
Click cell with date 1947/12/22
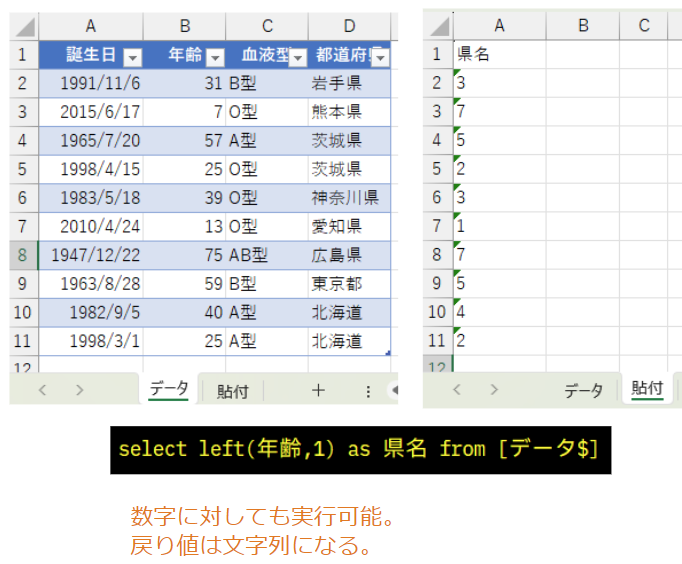coord(91,255)
